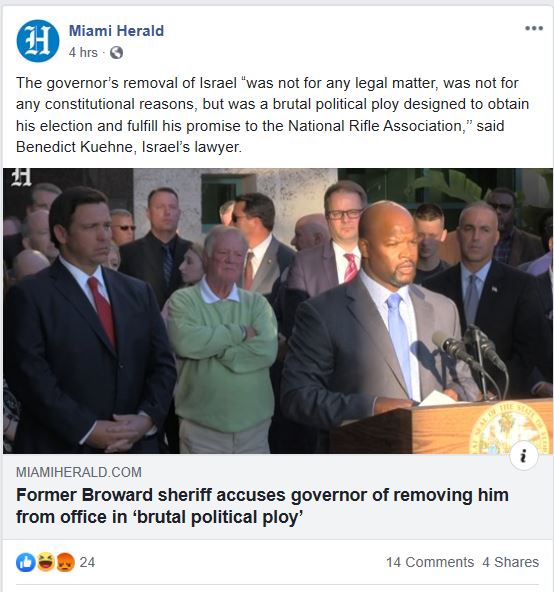Open the Miami Herald page name link
The image size is (554, 592).
[x=116, y=31]
